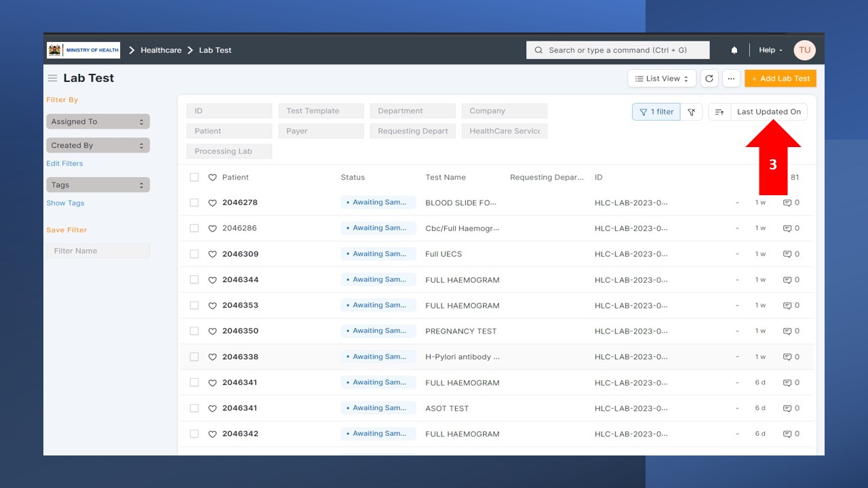Clear filters with the funnel-x icon
Viewport: 868px width, 488px height.
coord(692,112)
